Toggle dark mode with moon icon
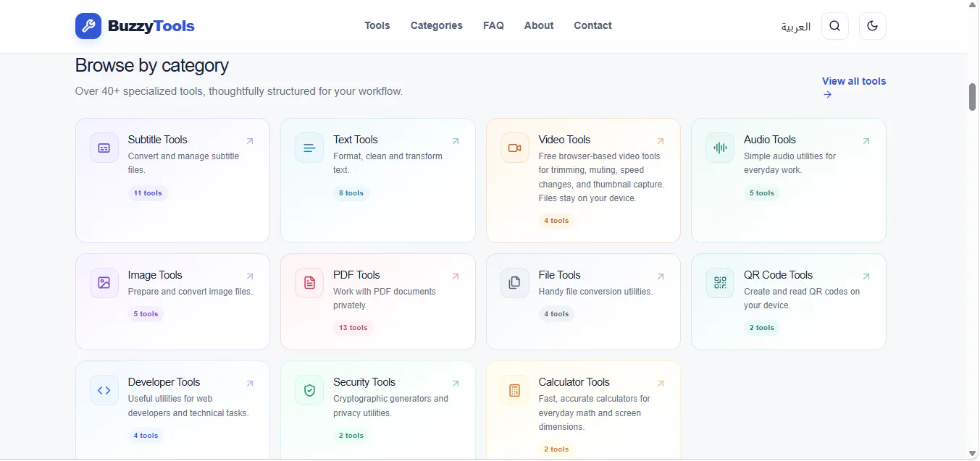The width and height of the screenshot is (980, 461). [x=872, y=26]
